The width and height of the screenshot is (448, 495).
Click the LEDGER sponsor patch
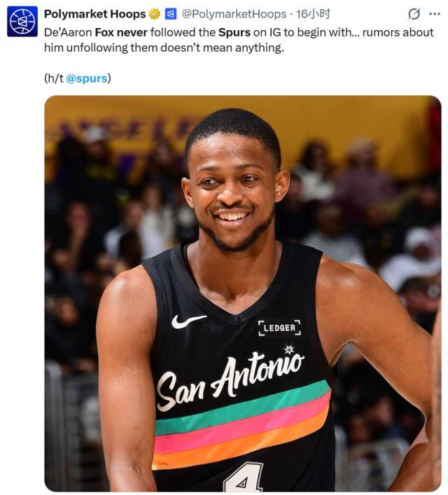coord(279,328)
